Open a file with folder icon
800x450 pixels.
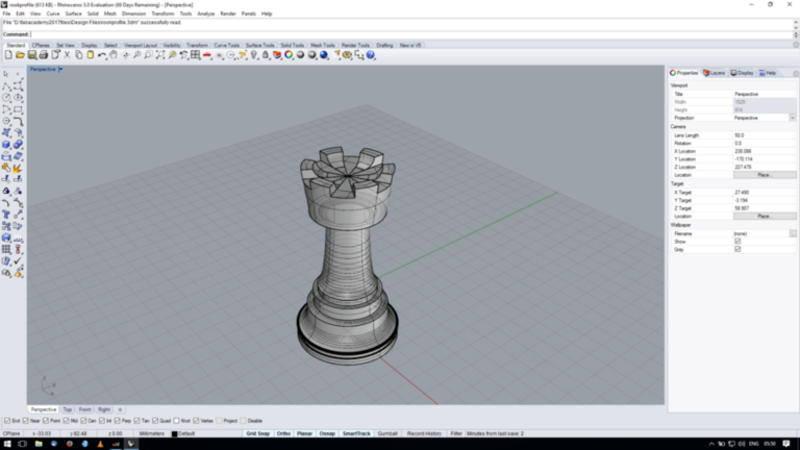20,55
